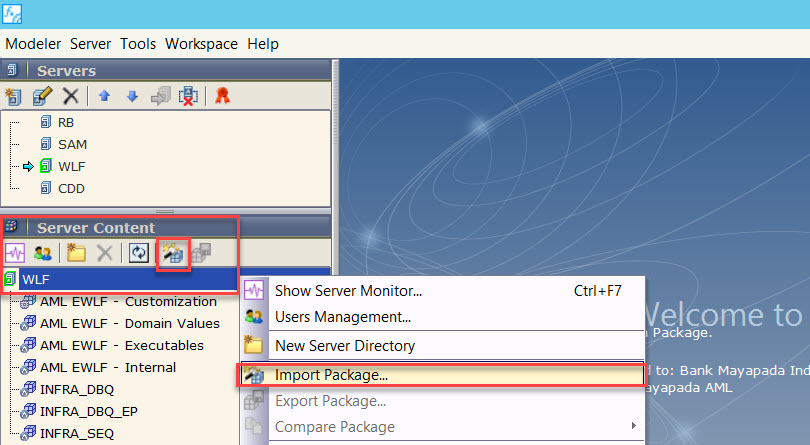Viewport: 810px width, 445px height.
Task: Click grayed Export Package... menu entry
Action: 443,401
